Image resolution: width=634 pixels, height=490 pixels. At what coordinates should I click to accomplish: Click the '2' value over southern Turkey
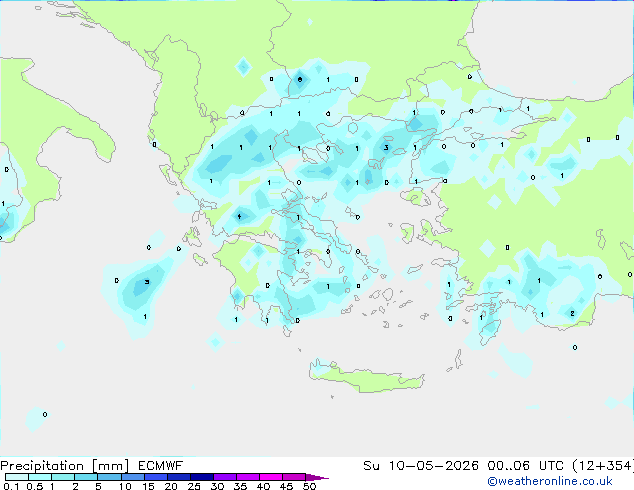tap(572, 313)
